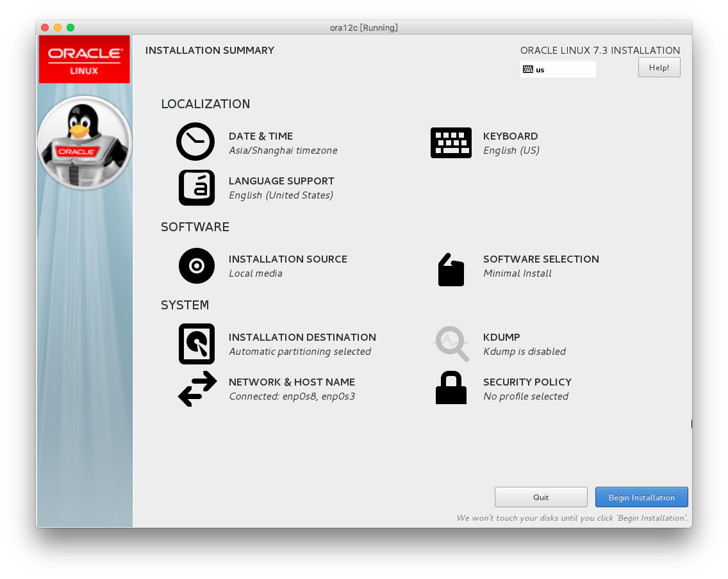This screenshot has width=728, height=579.
Task: Click the Installation Destination hard drive icon
Action: tap(197, 344)
